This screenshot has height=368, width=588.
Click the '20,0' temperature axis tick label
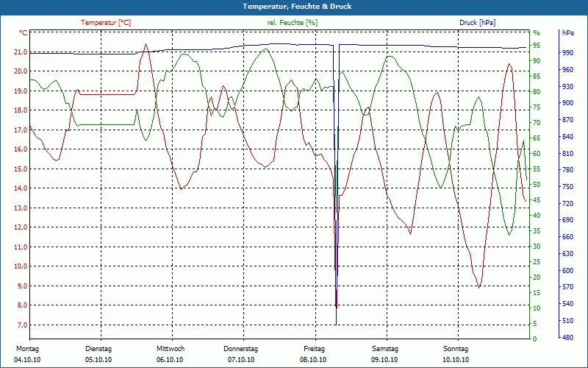(21, 71)
